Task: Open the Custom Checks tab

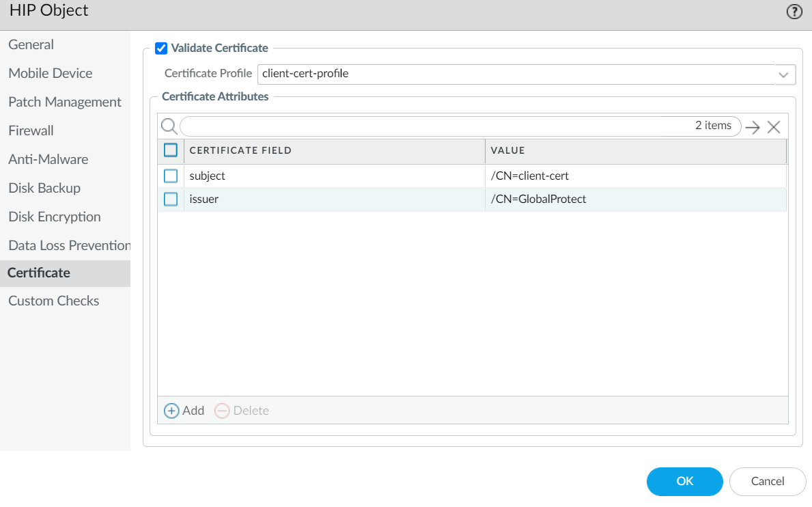Action: [53, 301]
